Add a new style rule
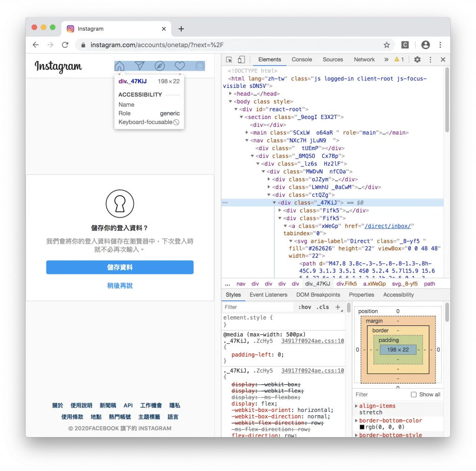Screen dimensions: 476x471 (337, 307)
